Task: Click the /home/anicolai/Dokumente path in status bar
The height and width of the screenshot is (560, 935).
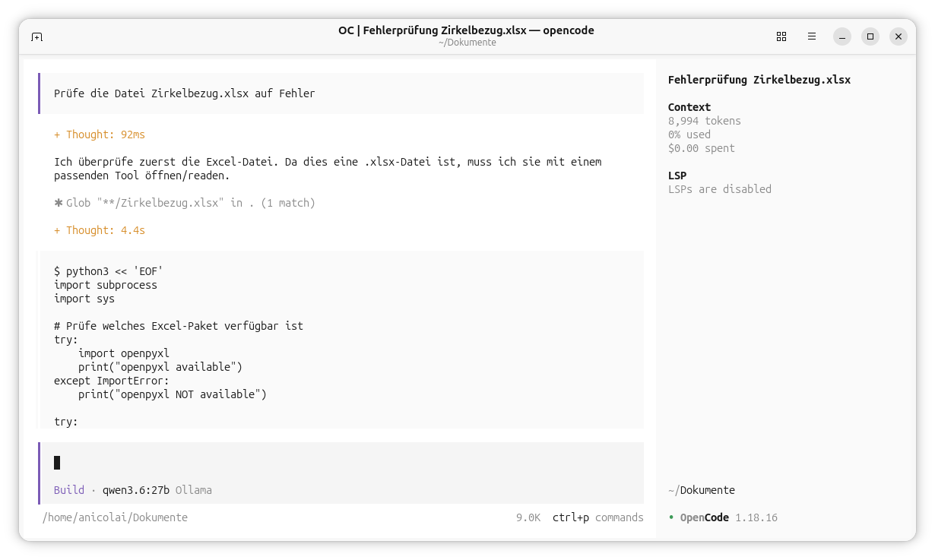Action: (115, 517)
